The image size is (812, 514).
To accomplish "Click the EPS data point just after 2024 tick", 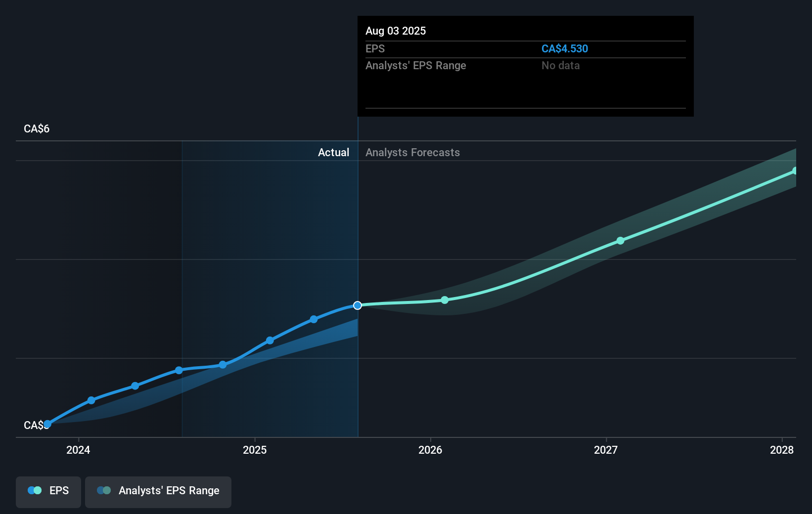I will pos(91,400).
